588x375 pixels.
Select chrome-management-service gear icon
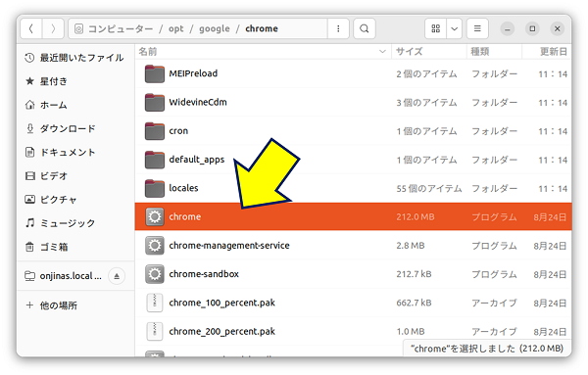click(155, 246)
